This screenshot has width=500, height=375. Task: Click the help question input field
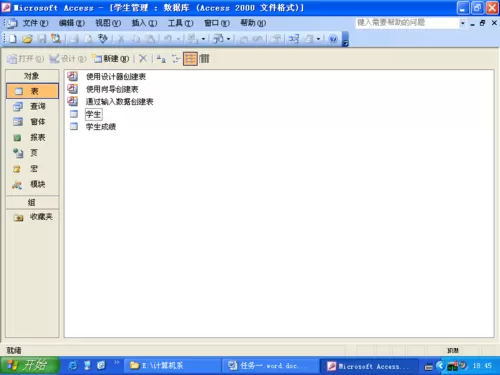tap(407, 23)
